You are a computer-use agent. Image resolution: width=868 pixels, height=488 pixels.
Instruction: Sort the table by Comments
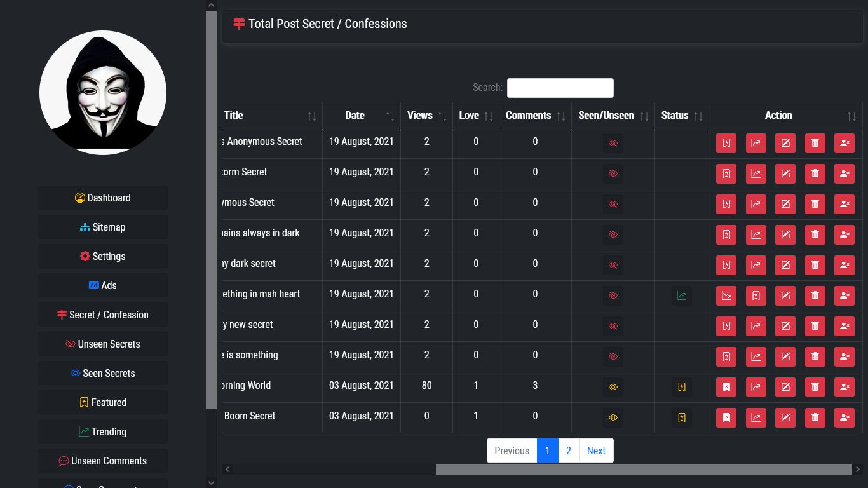point(528,115)
